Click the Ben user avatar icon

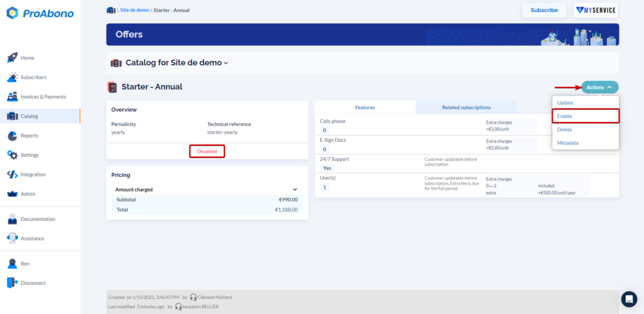[x=13, y=264]
